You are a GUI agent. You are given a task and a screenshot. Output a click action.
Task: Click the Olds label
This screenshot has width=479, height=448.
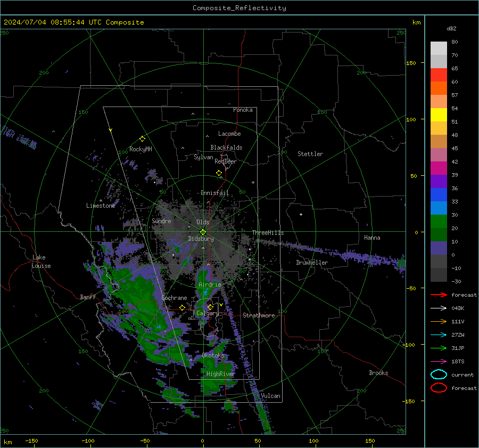(x=203, y=222)
